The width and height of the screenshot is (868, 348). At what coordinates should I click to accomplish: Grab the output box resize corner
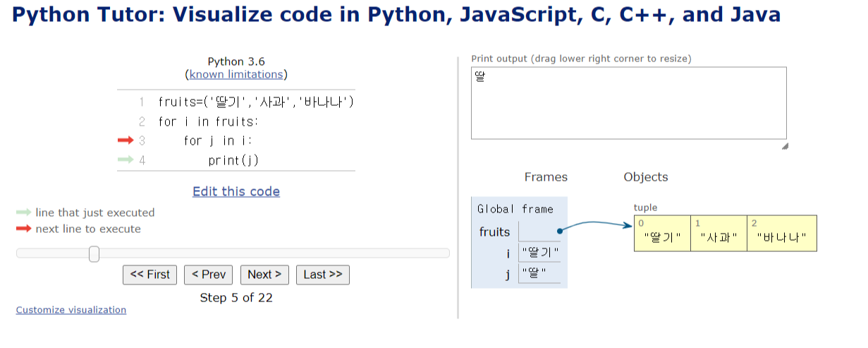point(785,146)
